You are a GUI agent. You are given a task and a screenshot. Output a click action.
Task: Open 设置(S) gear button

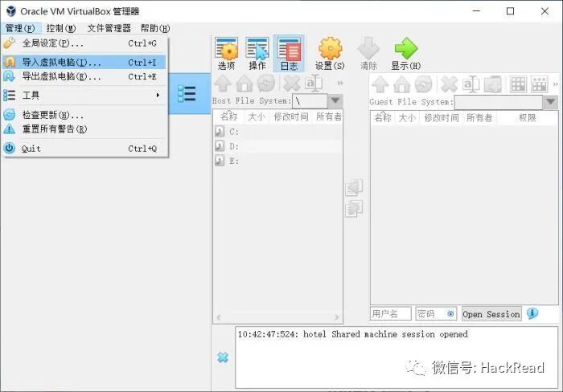point(330,54)
